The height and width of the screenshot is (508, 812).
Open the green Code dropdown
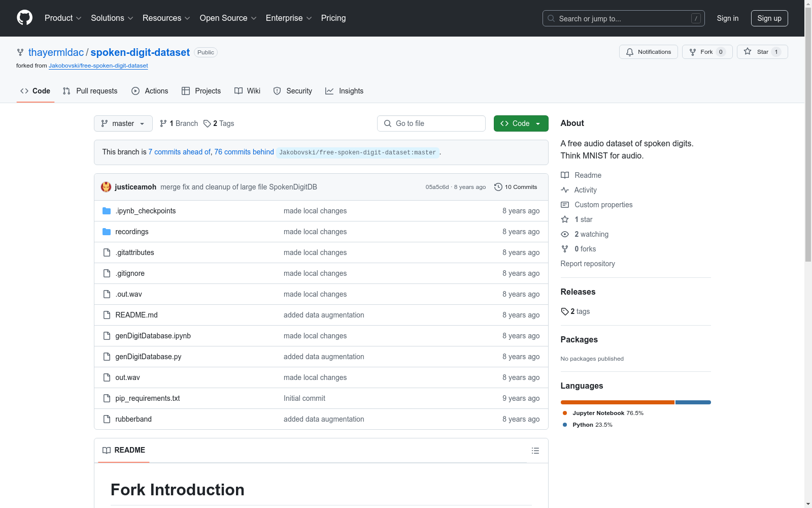[x=521, y=123]
